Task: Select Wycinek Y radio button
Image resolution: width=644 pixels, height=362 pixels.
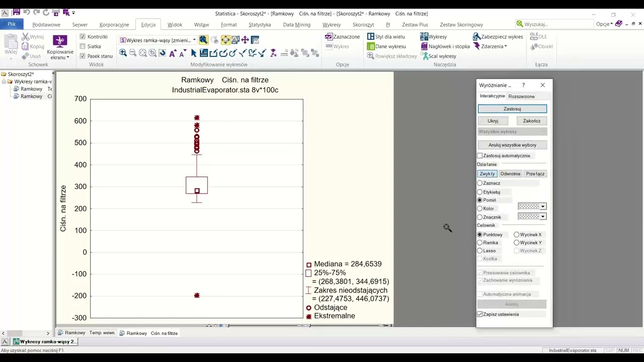Action: click(517, 242)
